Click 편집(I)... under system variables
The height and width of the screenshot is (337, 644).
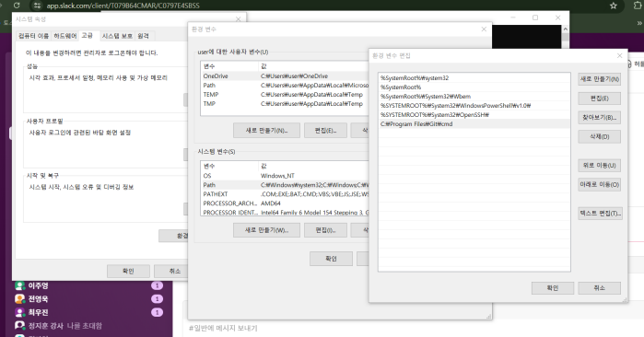pos(325,230)
